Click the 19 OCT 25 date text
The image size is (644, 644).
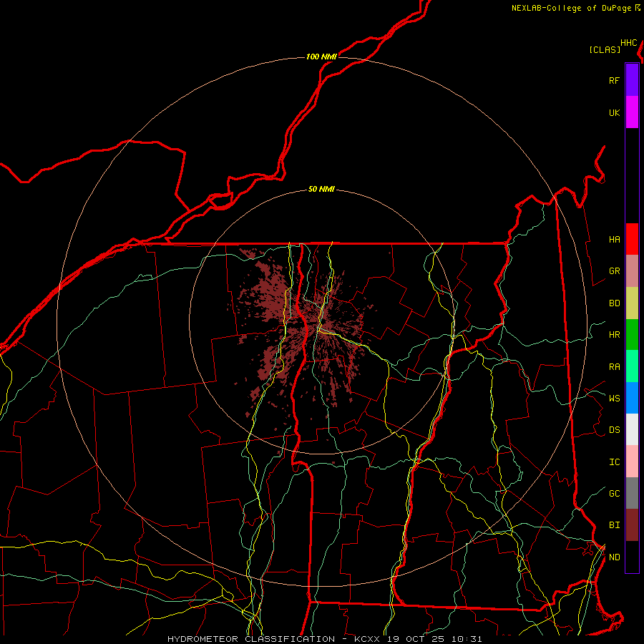pyautogui.click(x=416, y=639)
